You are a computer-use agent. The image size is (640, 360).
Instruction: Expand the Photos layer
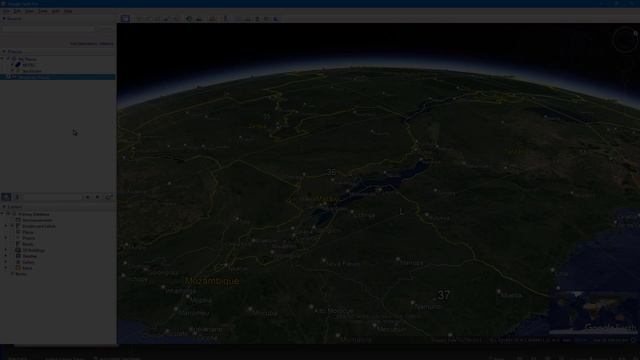coord(6,238)
